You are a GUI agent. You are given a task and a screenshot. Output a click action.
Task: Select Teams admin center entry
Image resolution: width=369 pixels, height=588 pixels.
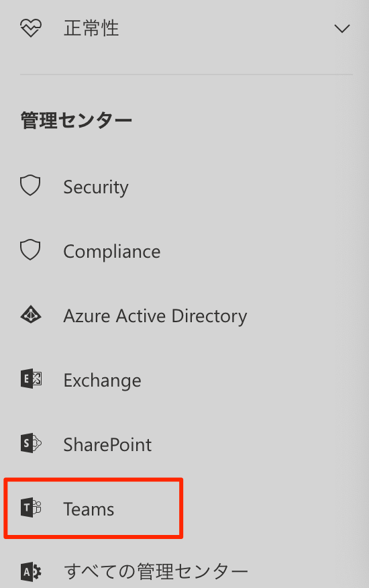pyautogui.click(x=89, y=509)
